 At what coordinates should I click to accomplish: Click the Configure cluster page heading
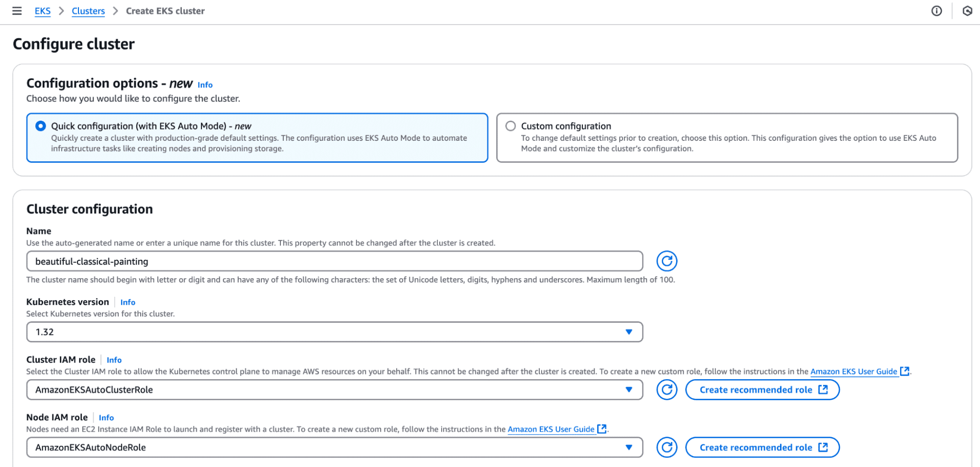[x=74, y=44]
